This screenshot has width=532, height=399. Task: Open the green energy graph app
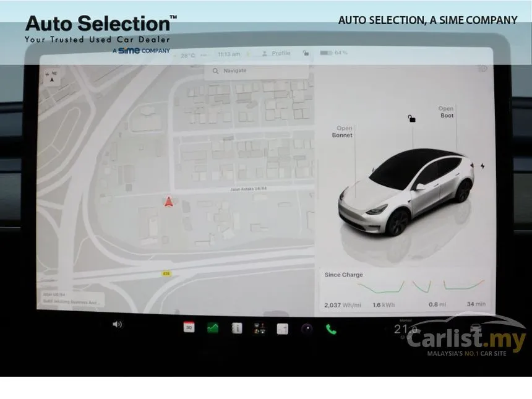click(213, 328)
